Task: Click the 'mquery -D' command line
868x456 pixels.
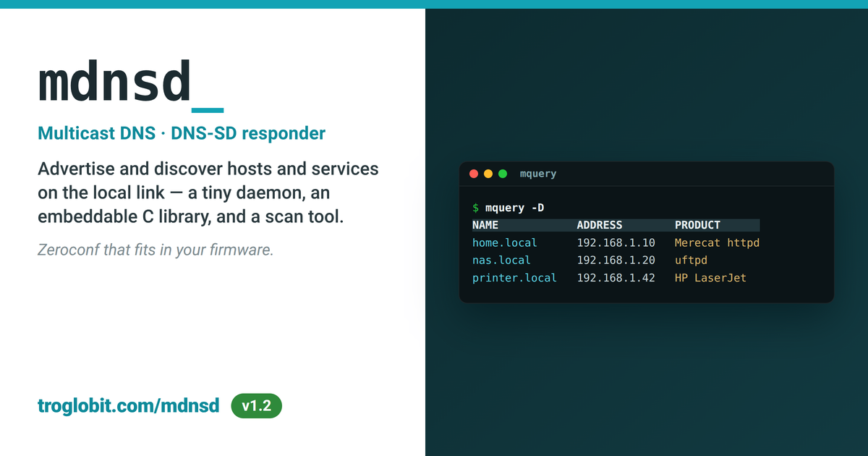Action: pyautogui.click(x=515, y=208)
